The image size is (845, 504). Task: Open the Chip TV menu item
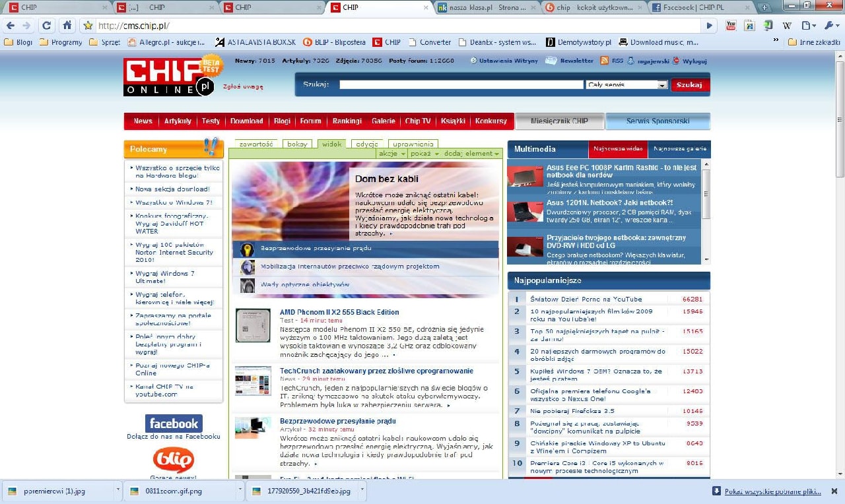[x=418, y=121]
